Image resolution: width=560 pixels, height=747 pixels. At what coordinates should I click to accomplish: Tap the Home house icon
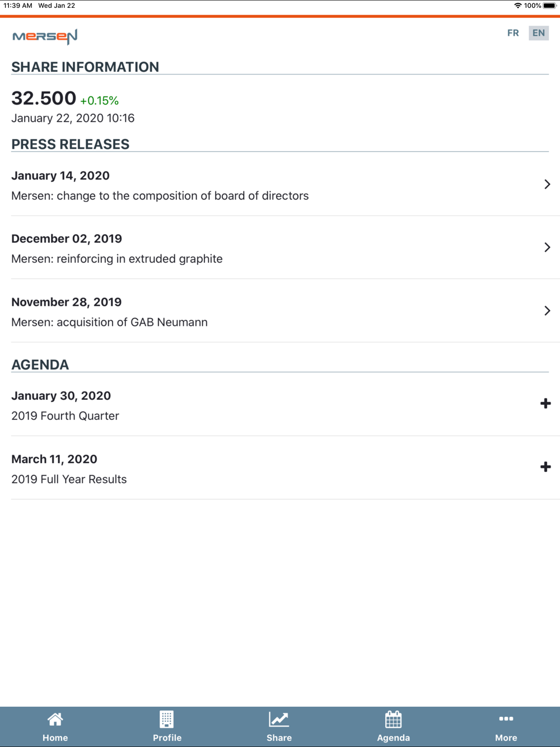[x=55, y=720]
